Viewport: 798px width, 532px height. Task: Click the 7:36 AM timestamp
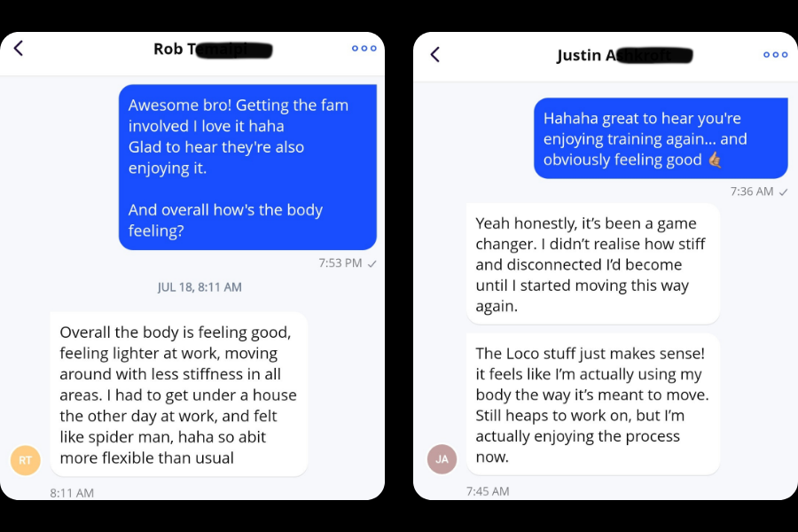tap(752, 192)
